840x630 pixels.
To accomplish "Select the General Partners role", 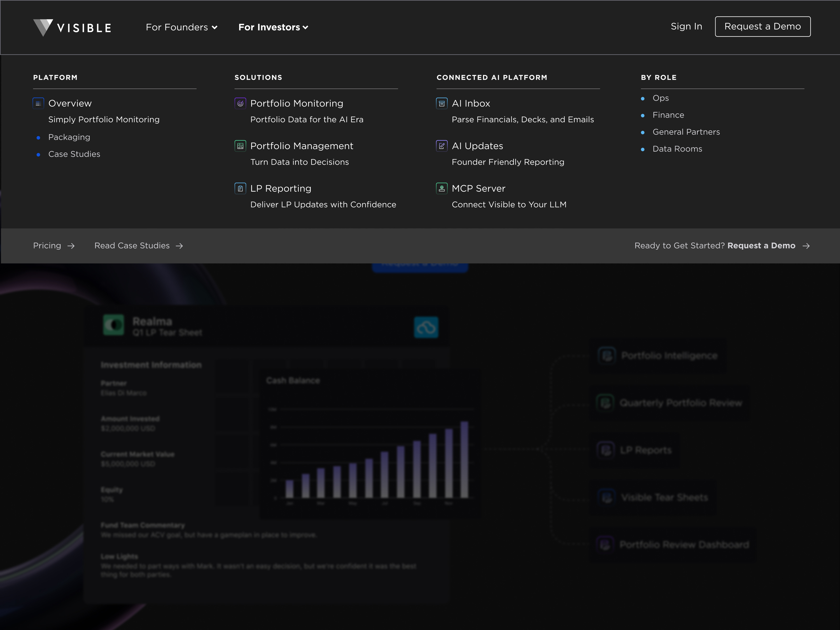I will (x=686, y=132).
